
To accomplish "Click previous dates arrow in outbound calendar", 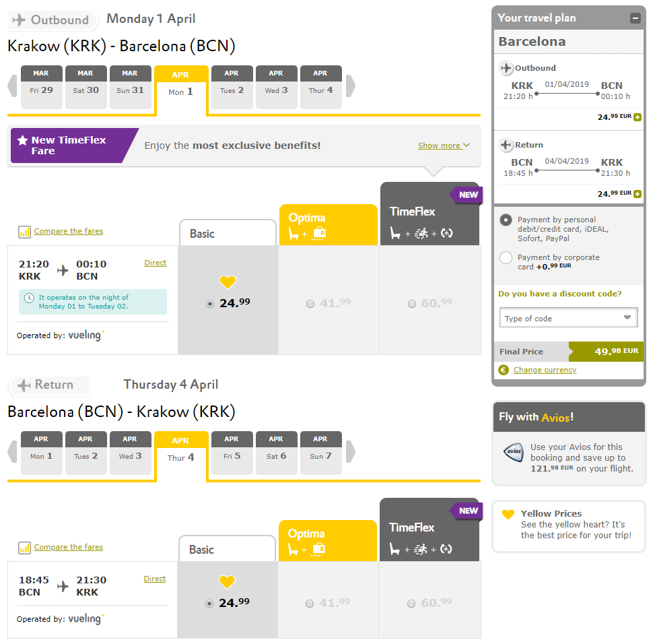I will (12, 86).
